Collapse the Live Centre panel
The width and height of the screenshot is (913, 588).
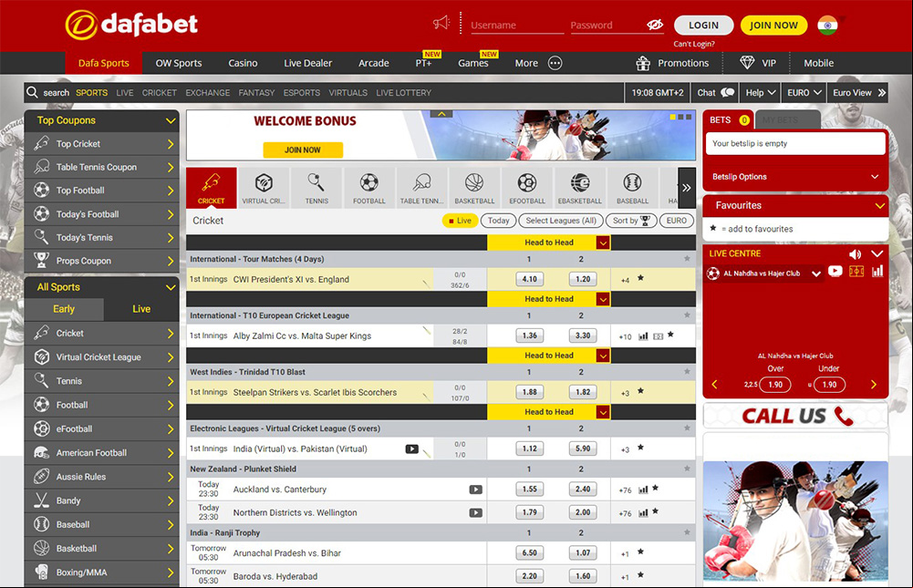(877, 253)
